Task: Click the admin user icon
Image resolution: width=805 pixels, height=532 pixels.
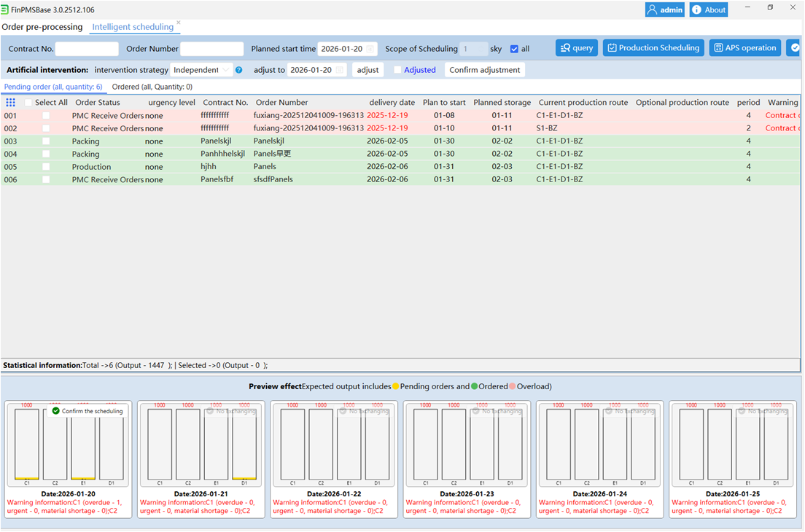Action: [x=652, y=9]
